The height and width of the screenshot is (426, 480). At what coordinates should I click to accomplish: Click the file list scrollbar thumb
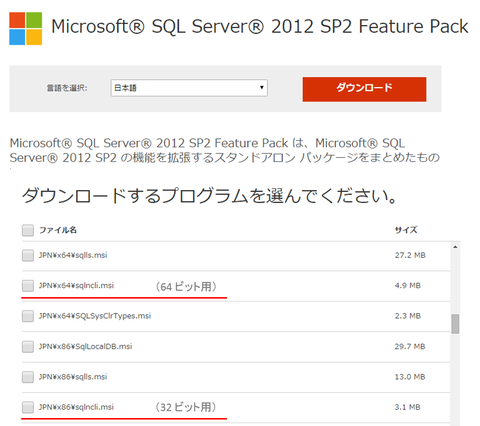coord(455,324)
